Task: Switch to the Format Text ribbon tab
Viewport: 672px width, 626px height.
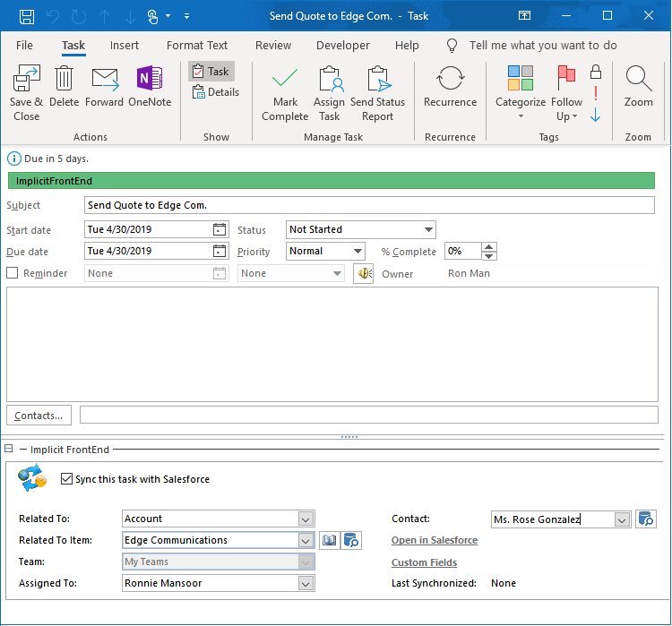Action: click(x=197, y=45)
